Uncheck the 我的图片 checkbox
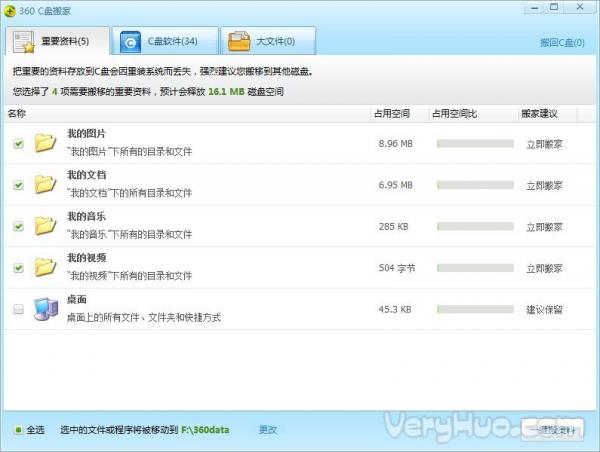The height and width of the screenshot is (452, 600). [x=18, y=144]
